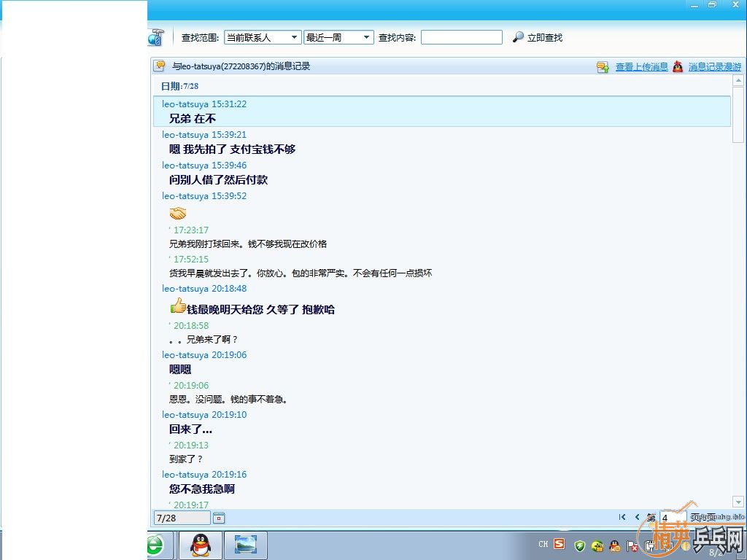This screenshot has height=560, width=747.
Task: Select the message 嗯嗯
Action: coord(180,370)
